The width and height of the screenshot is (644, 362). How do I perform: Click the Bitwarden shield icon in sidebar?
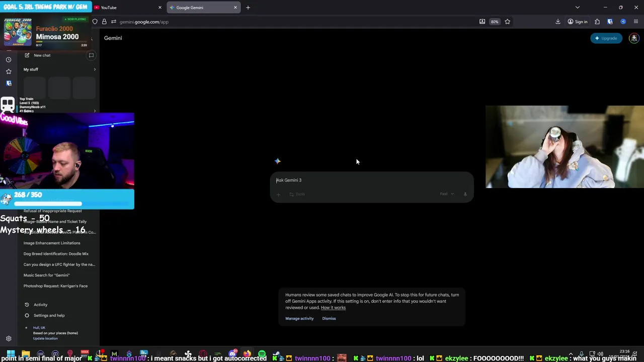pos(9,83)
